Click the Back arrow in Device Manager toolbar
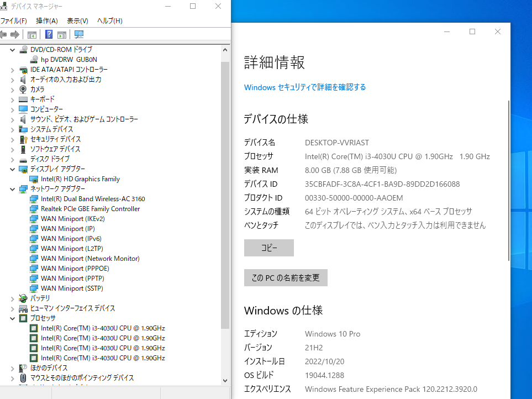Viewport: 532px width, 399px height. [x=3, y=34]
